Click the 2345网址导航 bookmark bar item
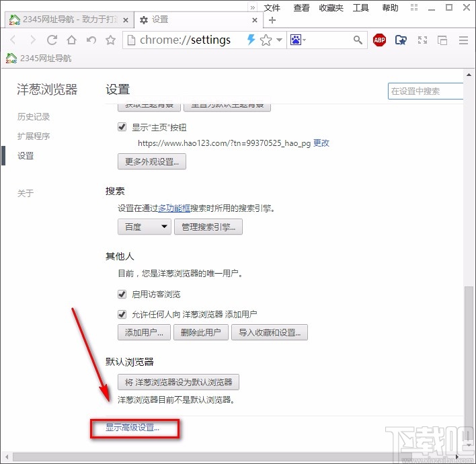The width and height of the screenshot is (476, 464). (x=38, y=58)
